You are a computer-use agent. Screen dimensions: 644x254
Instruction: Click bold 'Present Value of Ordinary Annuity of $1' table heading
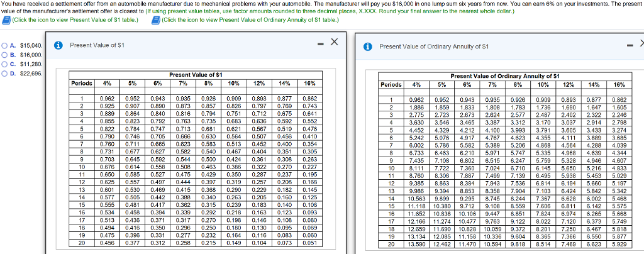pyautogui.click(x=505, y=76)
